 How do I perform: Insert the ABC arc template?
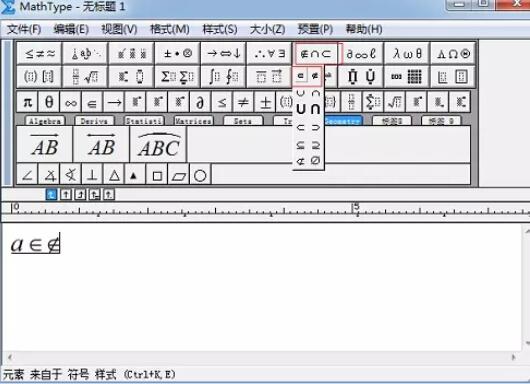tap(158, 144)
